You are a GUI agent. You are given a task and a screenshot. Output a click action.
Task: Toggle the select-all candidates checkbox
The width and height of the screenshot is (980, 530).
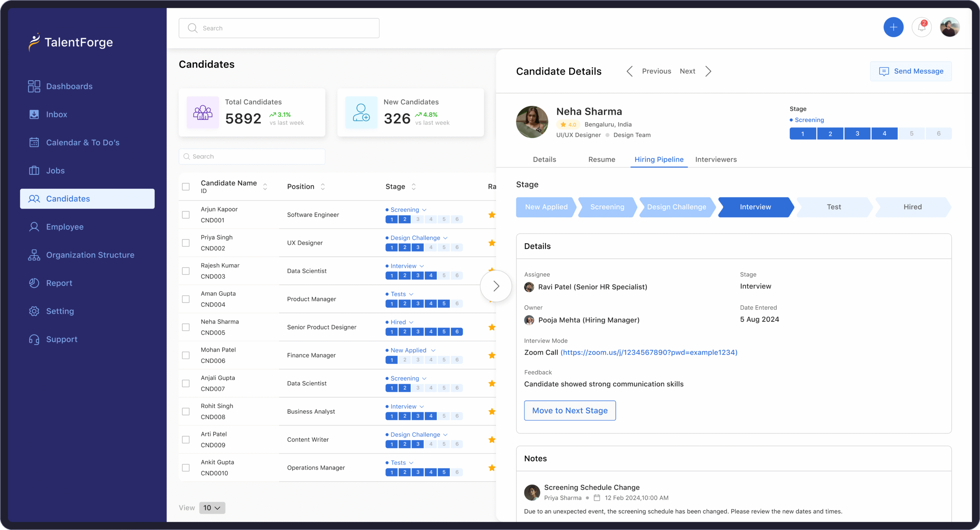[186, 187]
